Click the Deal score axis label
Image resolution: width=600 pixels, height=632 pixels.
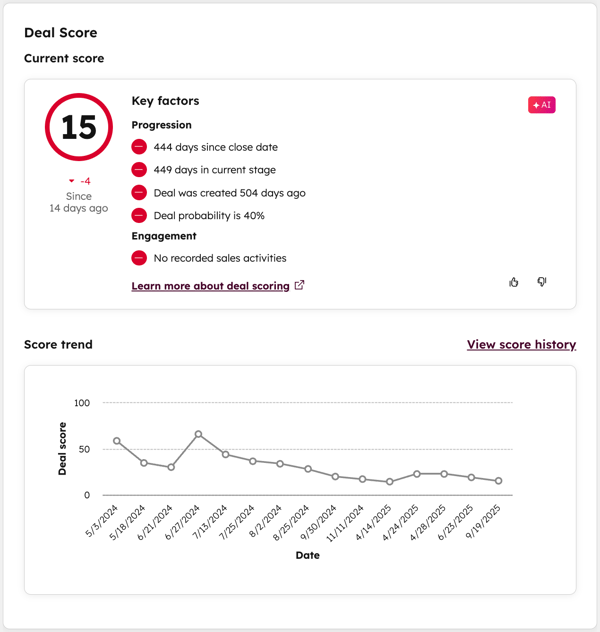point(62,449)
